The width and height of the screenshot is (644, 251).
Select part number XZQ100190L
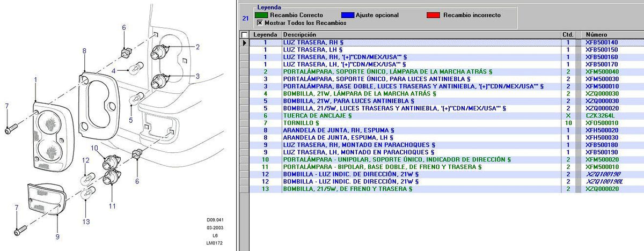[605, 181]
